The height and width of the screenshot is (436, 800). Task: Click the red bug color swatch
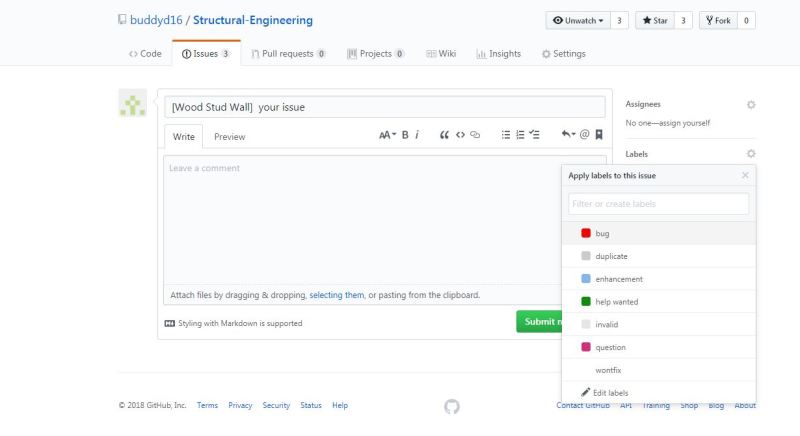tap(586, 233)
